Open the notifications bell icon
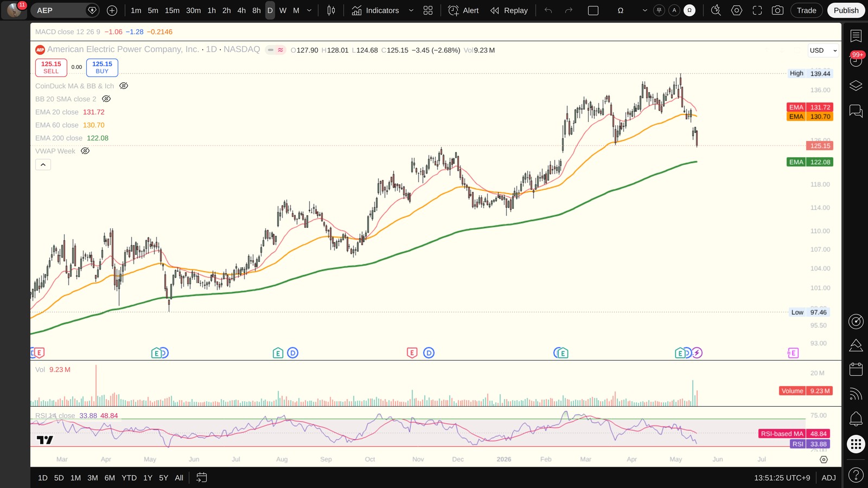 coord(856,419)
